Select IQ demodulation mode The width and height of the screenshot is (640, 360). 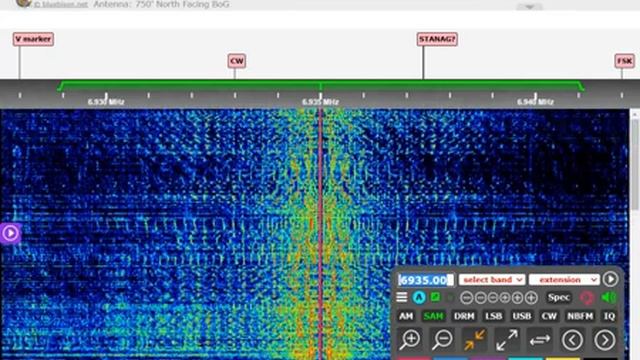click(609, 316)
